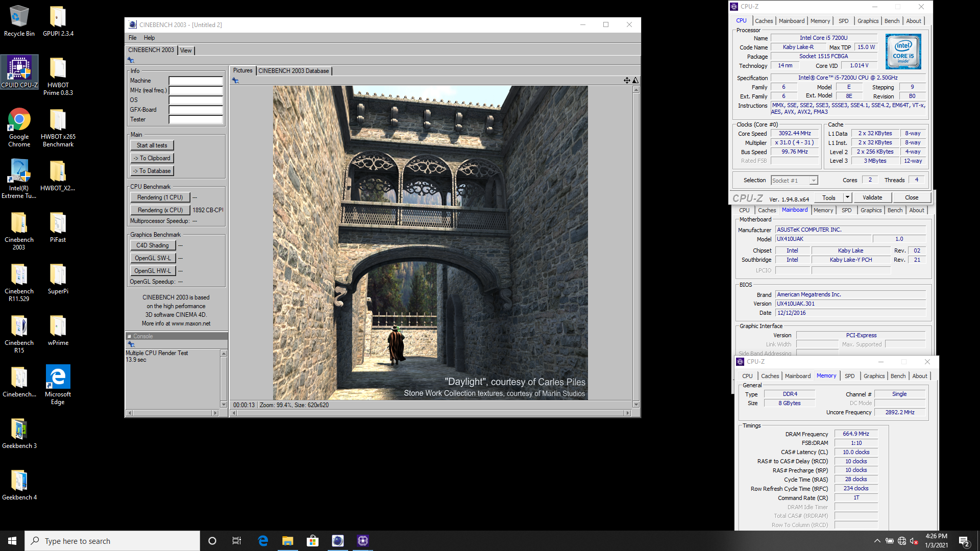Viewport: 980px width, 551px height.
Task: Open Intel Extreme Tuning desktop shortcut
Action: pyautogui.click(x=19, y=179)
